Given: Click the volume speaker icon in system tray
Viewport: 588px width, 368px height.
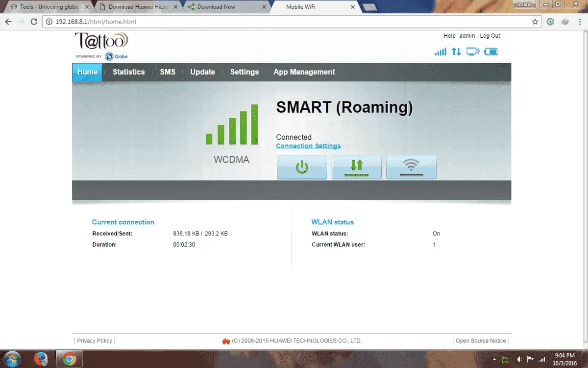Looking at the screenshot, I should pos(519,359).
